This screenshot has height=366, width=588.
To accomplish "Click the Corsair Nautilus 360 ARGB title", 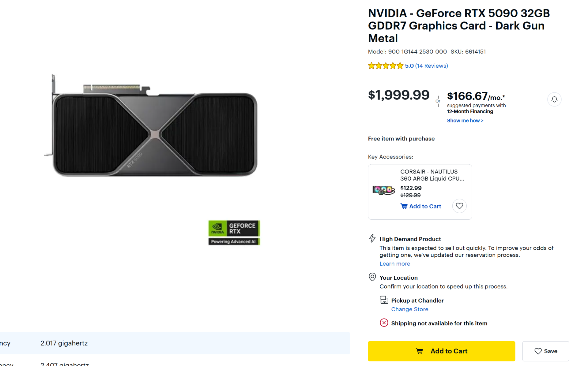I will click(432, 175).
